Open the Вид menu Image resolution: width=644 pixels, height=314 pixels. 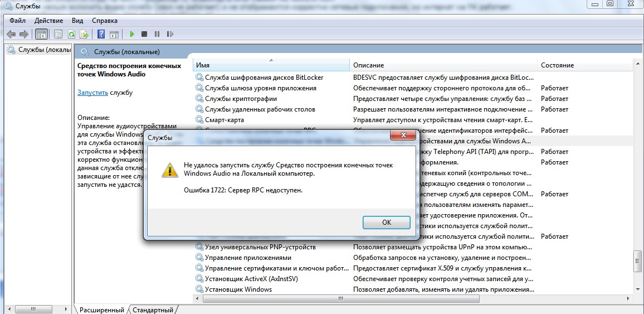[x=77, y=21]
